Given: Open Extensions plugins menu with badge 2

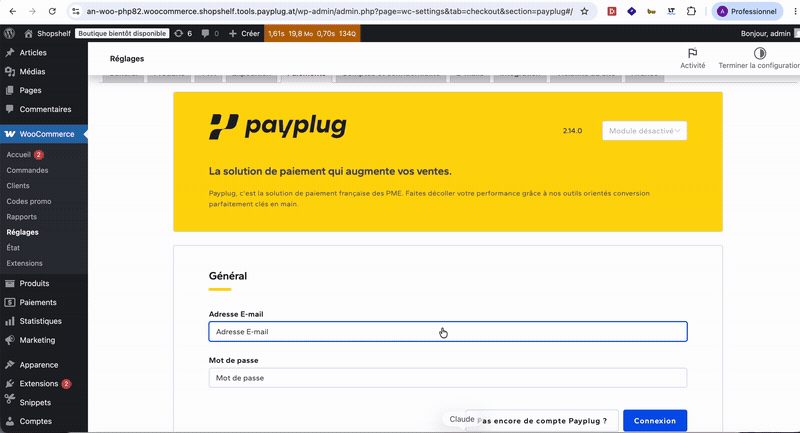Looking at the screenshot, I should 39,384.
